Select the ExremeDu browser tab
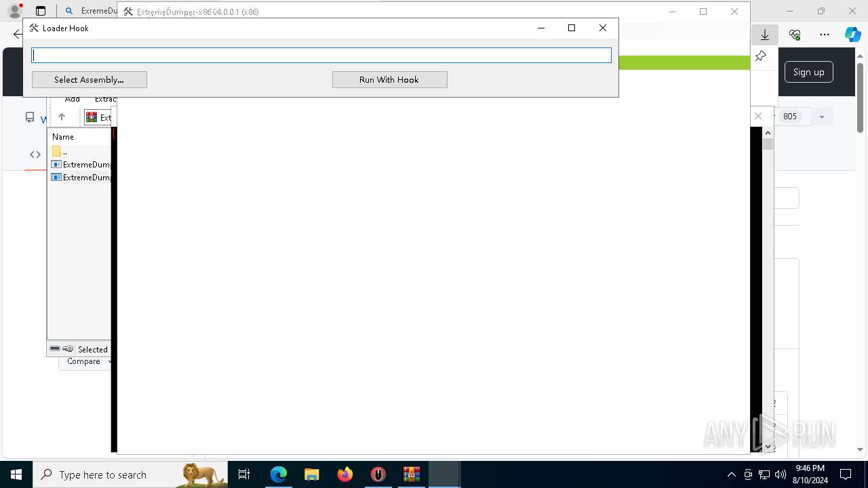868x488 pixels. click(91, 11)
